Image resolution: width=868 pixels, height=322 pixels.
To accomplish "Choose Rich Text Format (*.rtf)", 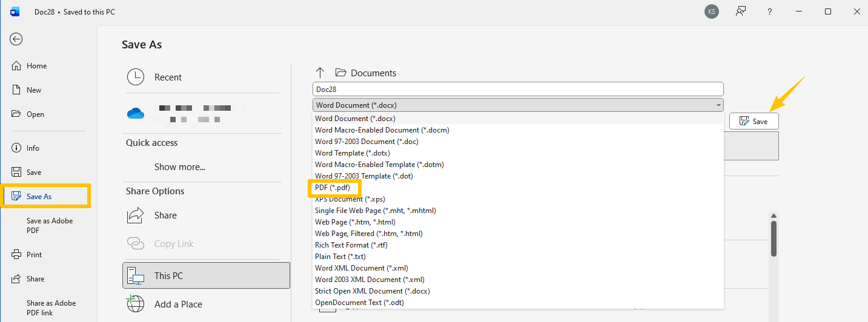I will click(x=518, y=245).
